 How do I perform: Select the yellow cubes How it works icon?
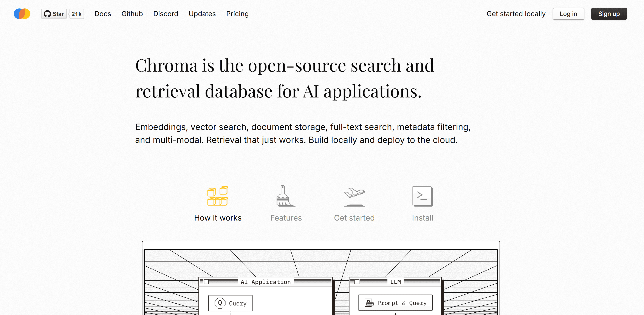click(217, 196)
